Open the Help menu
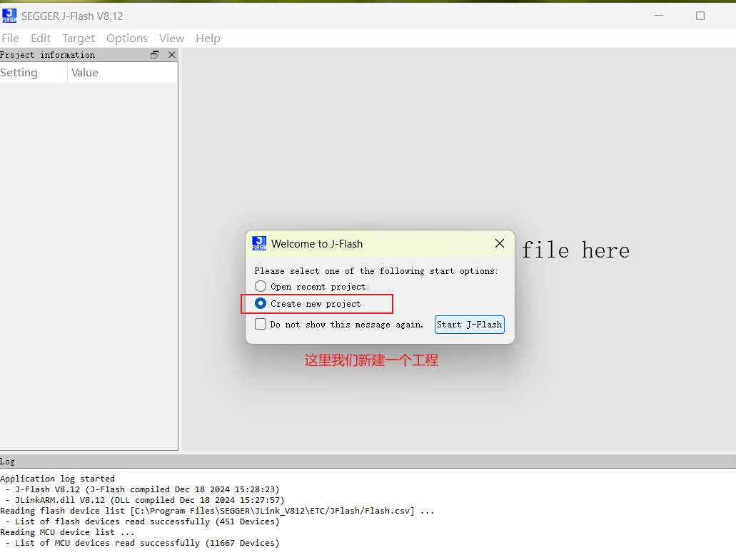This screenshot has height=560, width=736. [208, 39]
